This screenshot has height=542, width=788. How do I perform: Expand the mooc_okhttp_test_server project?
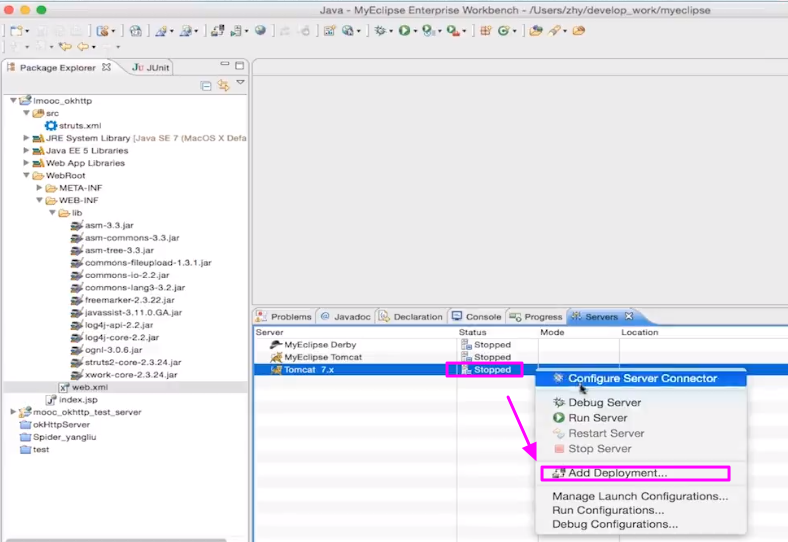(12, 412)
